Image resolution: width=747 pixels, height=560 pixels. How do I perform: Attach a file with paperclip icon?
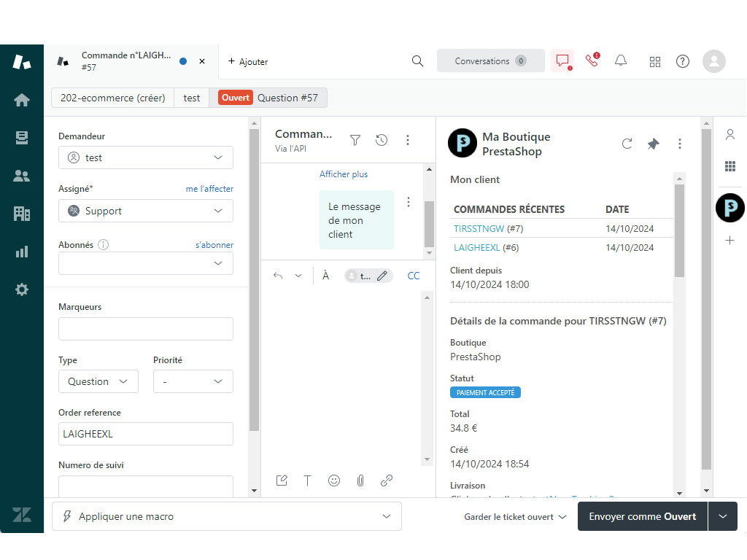point(360,481)
